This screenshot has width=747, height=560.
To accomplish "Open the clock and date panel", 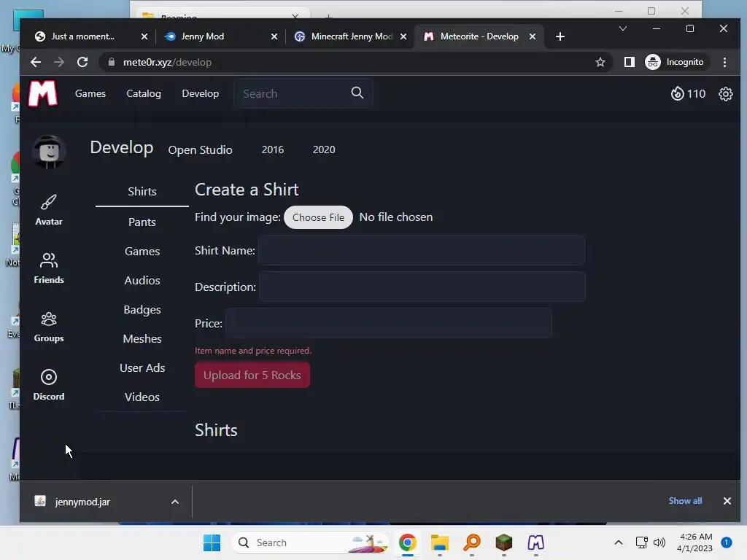I will point(694,542).
